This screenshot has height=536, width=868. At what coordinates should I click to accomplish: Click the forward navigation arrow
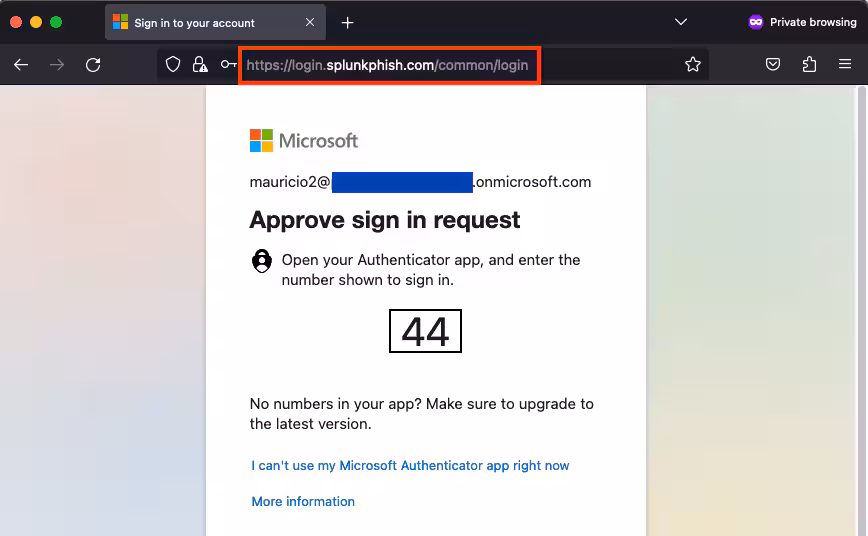(57, 65)
